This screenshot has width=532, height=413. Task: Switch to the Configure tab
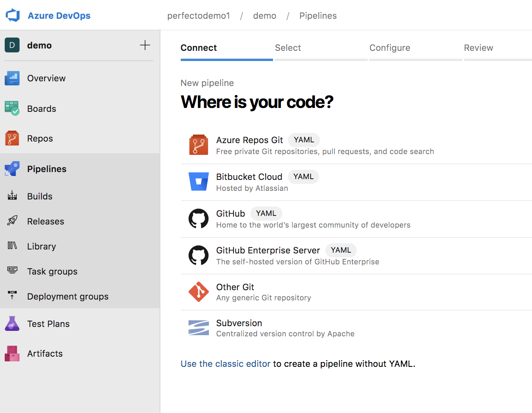point(390,48)
